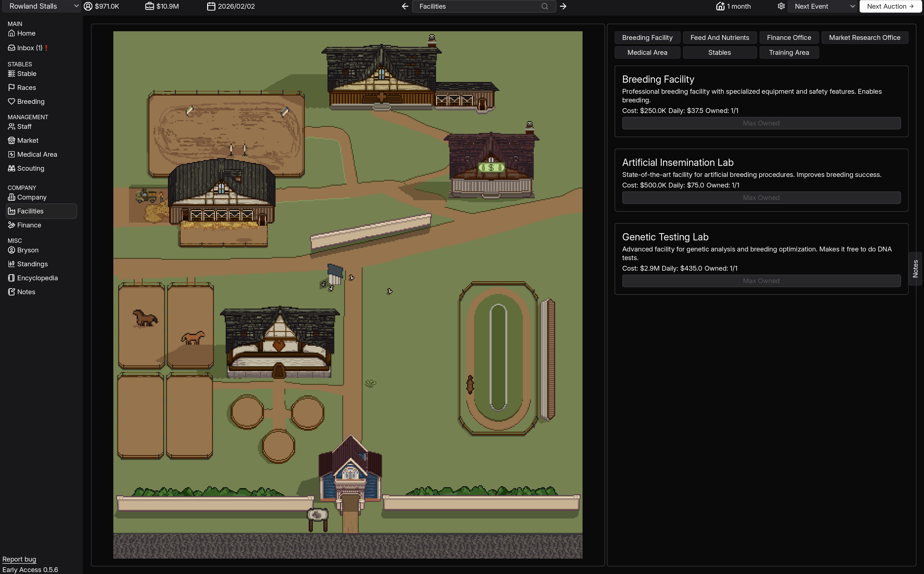This screenshot has width=924, height=574.
Task: Select the Feed And Nutrients tab
Action: [x=719, y=37]
